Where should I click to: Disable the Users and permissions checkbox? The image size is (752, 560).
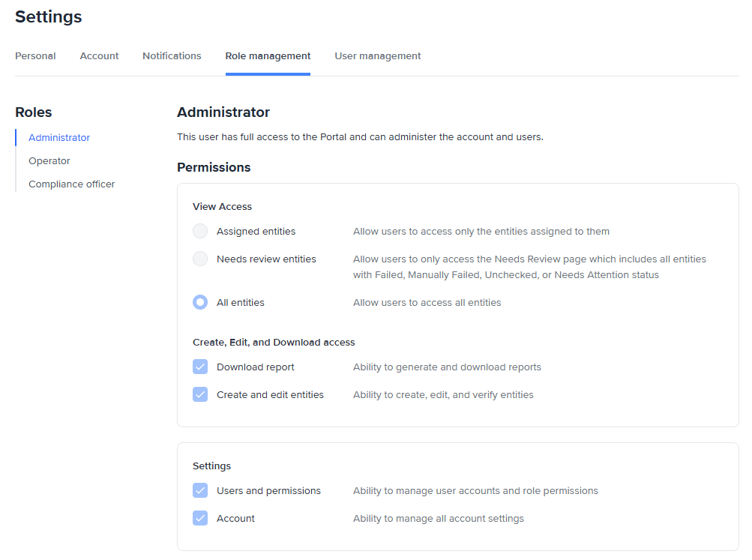click(x=200, y=491)
